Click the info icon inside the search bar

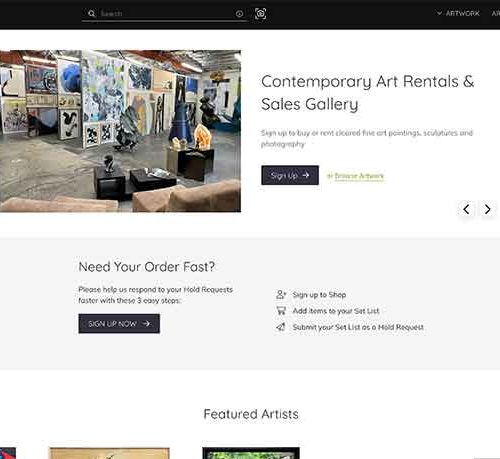point(239,14)
